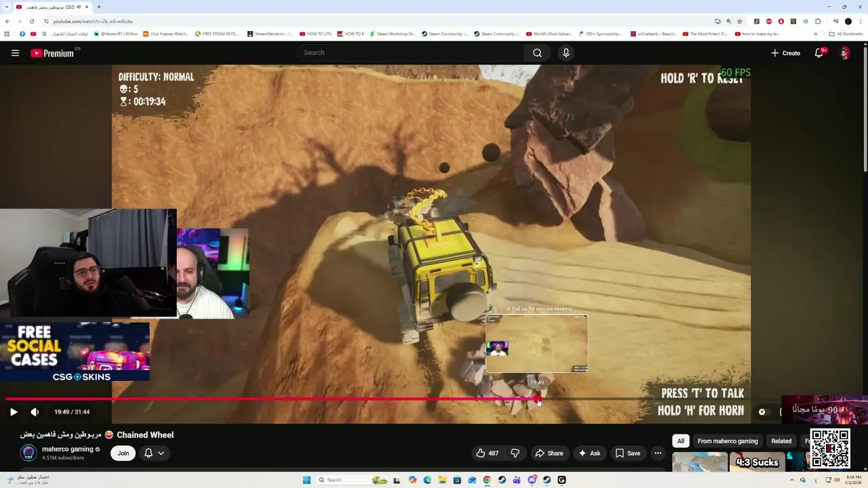Show more bookmarks overflow chevron
The height and width of the screenshot is (488, 868).
[815, 33]
